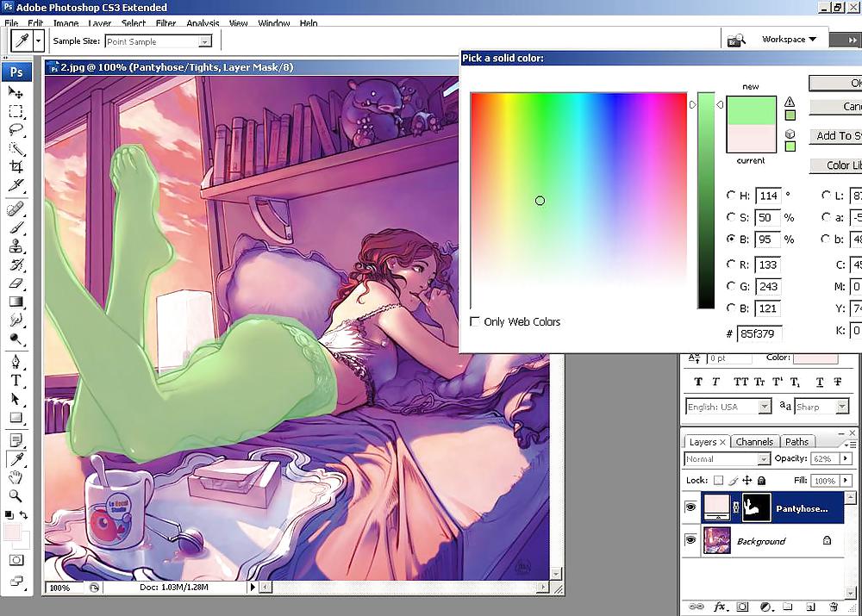Open the Filter menu
The image size is (862, 616).
click(166, 23)
